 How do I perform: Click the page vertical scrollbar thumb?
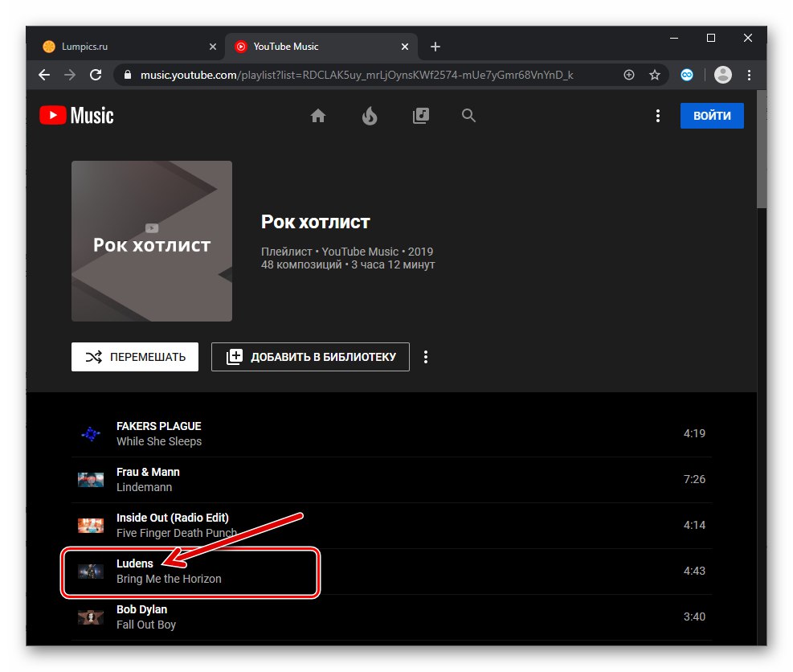pos(762,150)
